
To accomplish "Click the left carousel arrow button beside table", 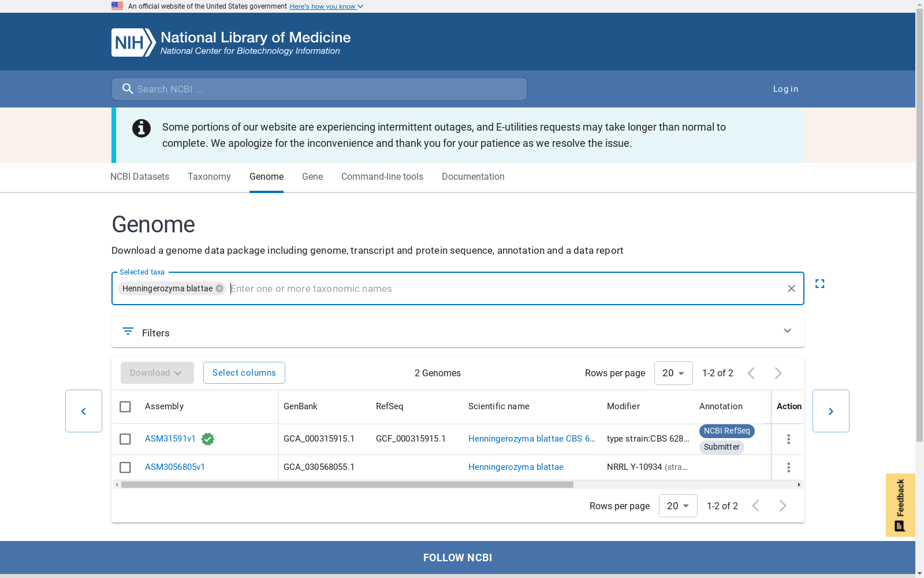I will [84, 411].
